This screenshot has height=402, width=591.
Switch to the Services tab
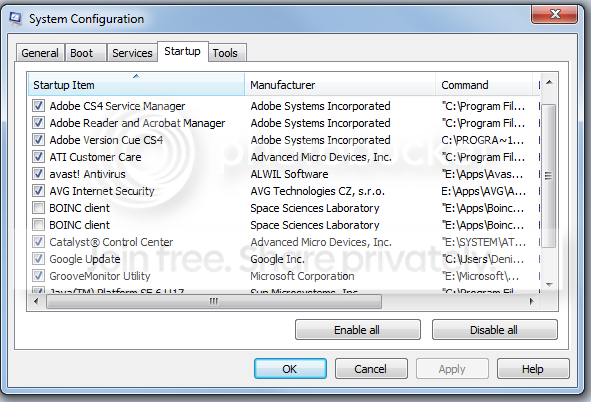(132, 53)
